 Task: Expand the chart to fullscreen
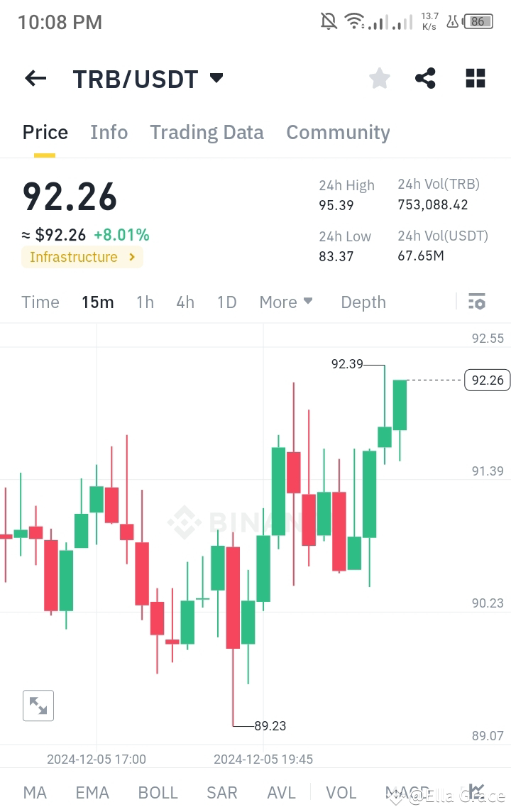(x=38, y=706)
